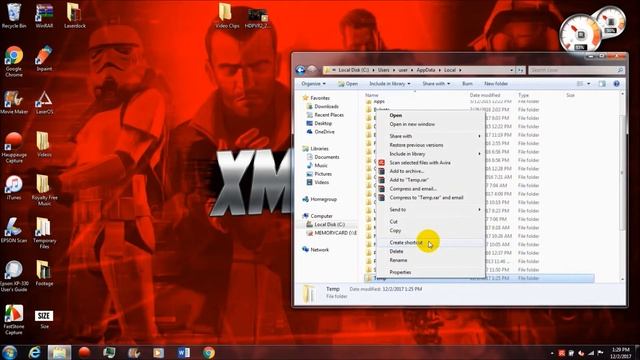
Task: Open the Videos desktop folder
Action: click(44, 145)
